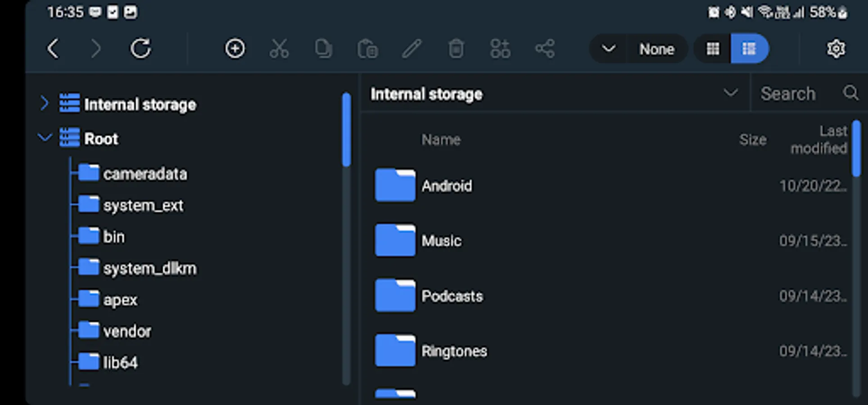Start a search with the magnifier icon

(851, 93)
